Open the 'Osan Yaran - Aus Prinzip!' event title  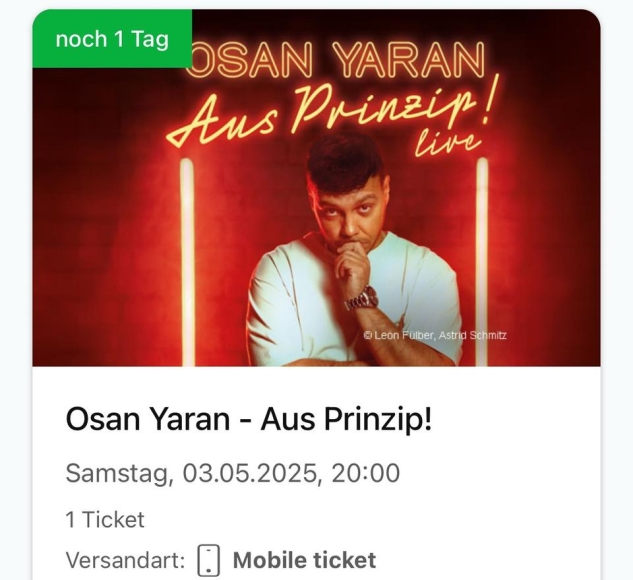click(249, 419)
